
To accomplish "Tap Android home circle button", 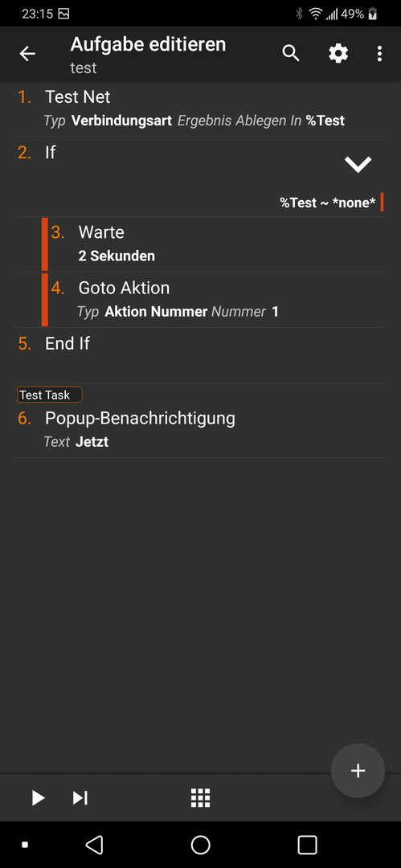I will pos(201,845).
